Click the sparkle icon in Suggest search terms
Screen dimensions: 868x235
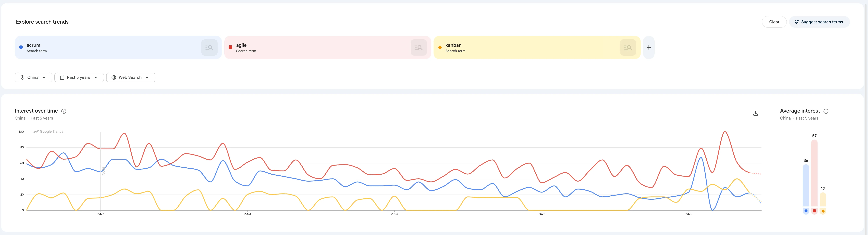click(797, 22)
